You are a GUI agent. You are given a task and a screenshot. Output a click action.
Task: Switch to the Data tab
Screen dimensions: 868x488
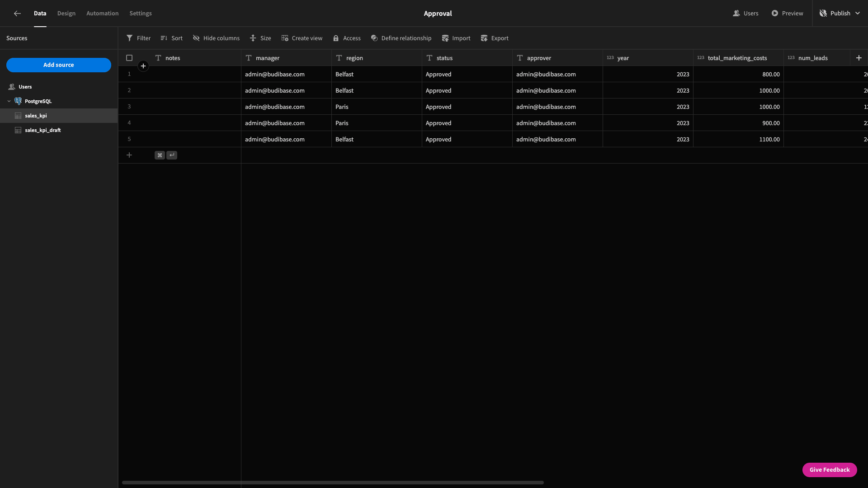(x=40, y=14)
